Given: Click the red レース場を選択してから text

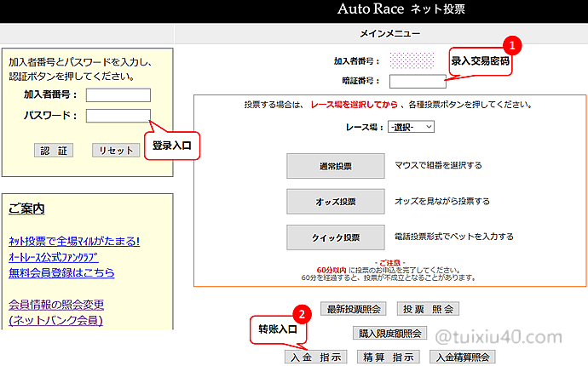Looking at the screenshot, I should point(354,105).
